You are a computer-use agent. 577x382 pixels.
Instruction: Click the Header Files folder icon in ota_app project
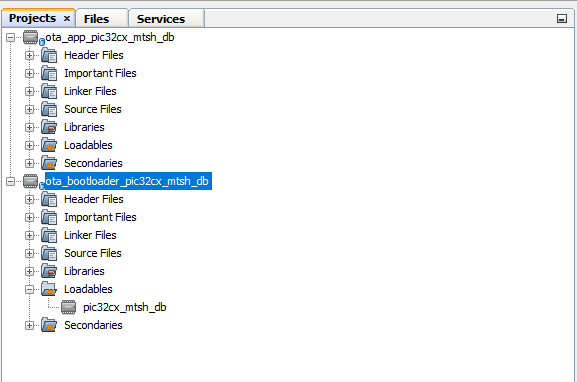(x=49, y=56)
